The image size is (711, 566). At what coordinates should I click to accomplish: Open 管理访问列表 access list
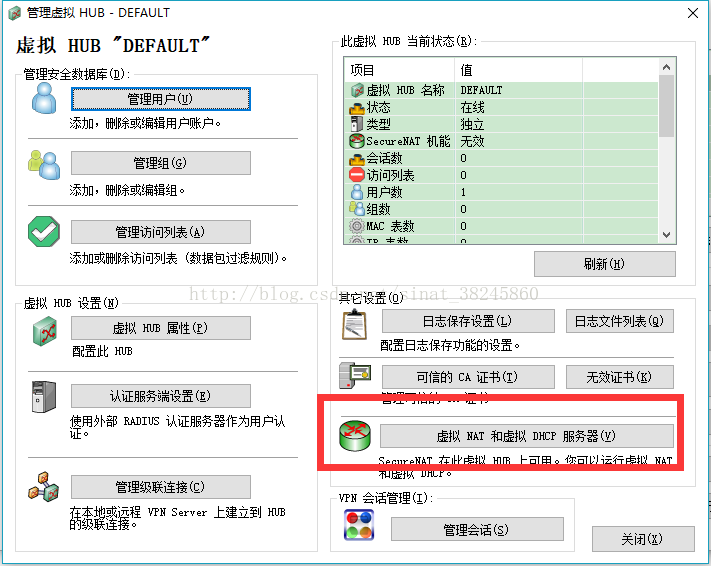point(161,232)
